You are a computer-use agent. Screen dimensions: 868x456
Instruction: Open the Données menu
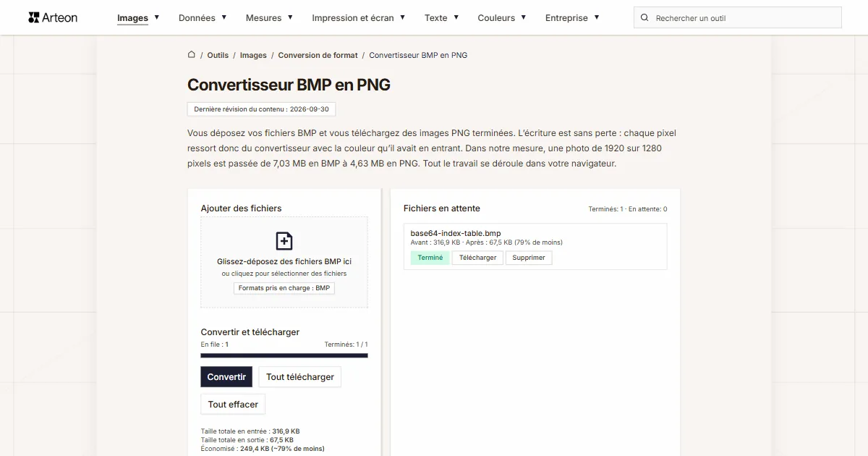tap(197, 18)
